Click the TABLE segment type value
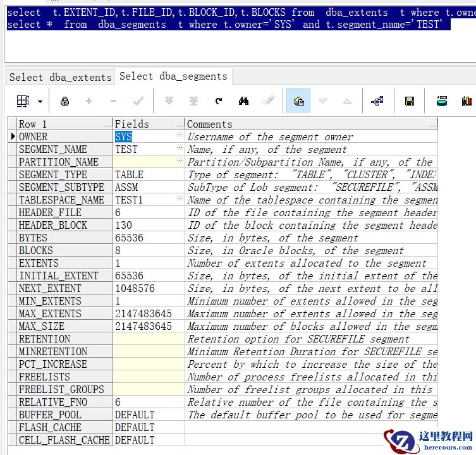The height and width of the screenshot is (455, 476). [x=129, y=174]
